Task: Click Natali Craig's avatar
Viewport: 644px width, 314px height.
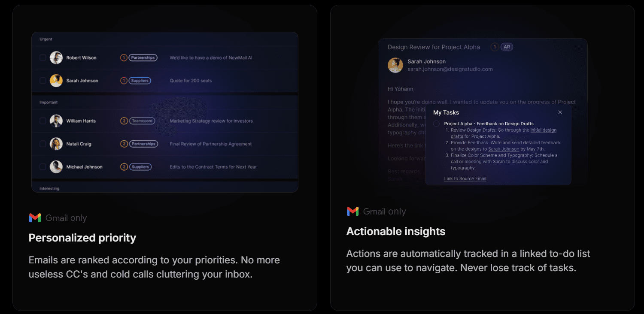Action: point(56,144)
